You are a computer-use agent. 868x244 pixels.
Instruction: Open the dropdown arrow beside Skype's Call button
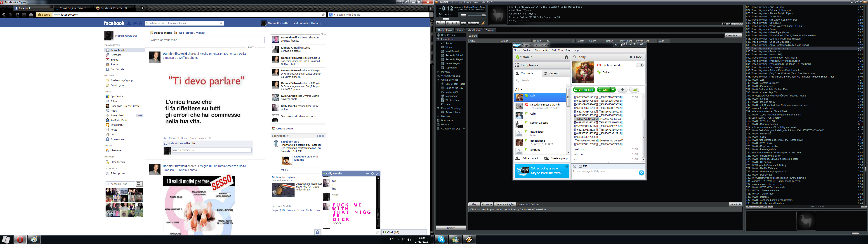click(613, 90)
